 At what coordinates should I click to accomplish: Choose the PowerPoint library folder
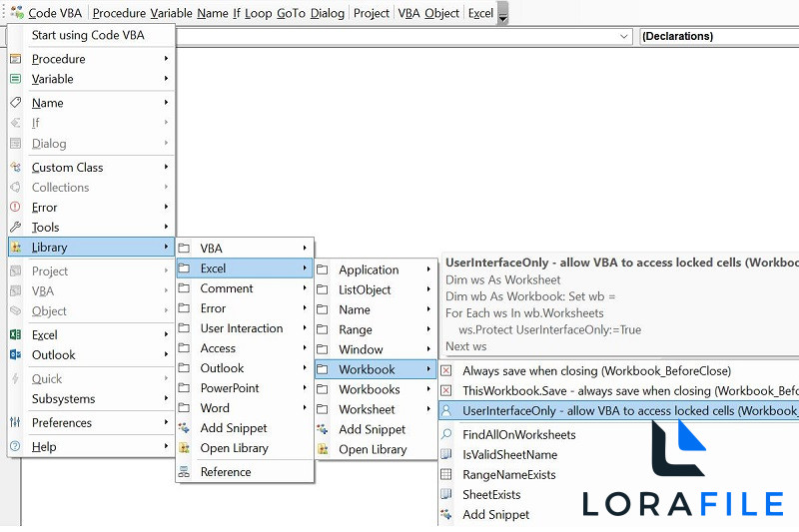tap(245, 388)
